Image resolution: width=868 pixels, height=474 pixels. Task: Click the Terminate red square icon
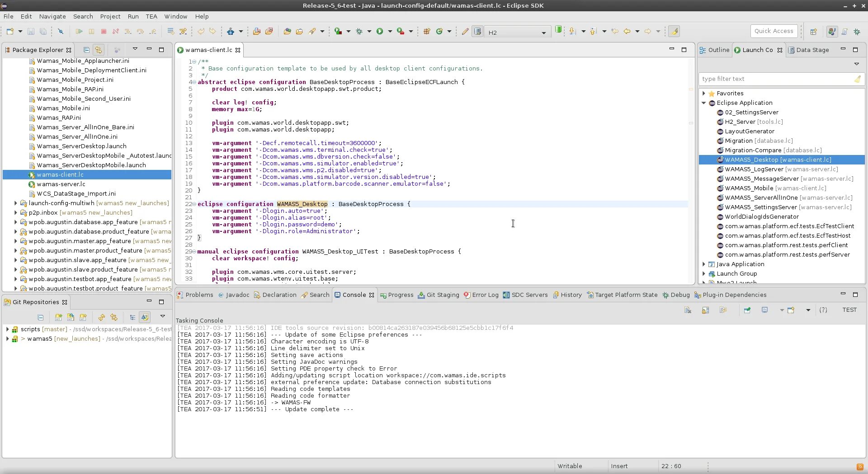[104, 32]
